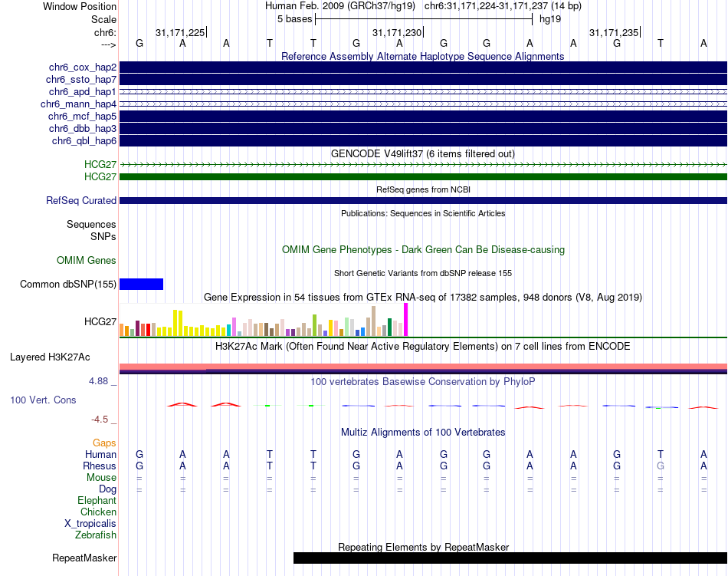Click the chr6_qbl_hap6 label
Screen dimensions: 728x576
tap(84, 141)
